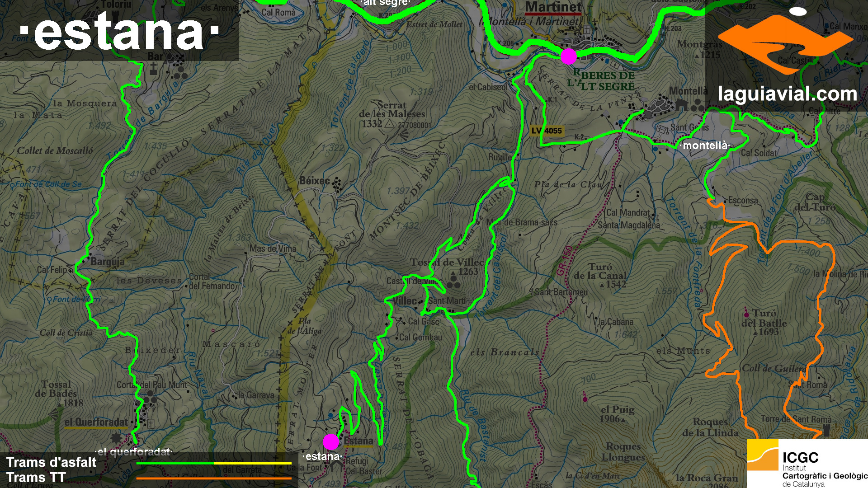Click the Martinet town name

[x=553, y=8]
